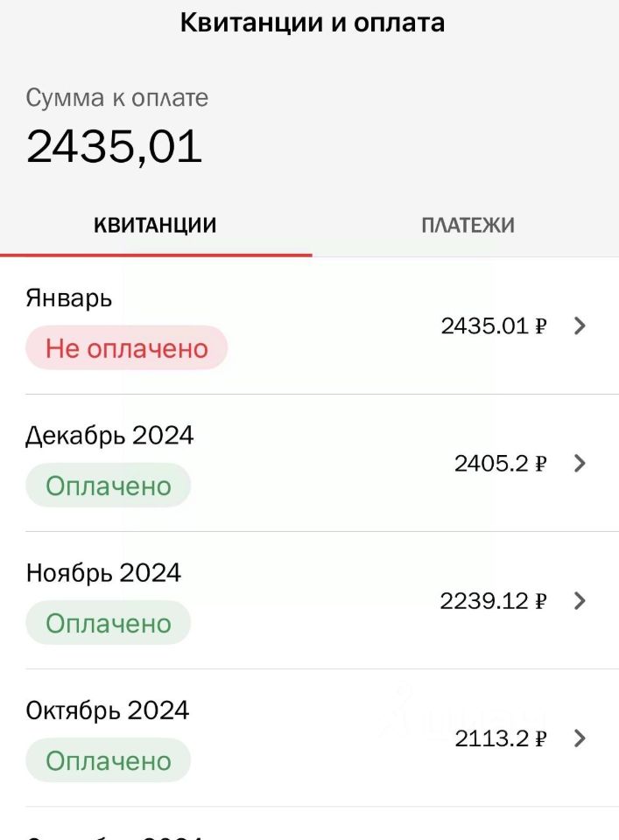This screenshot has height=840, width=619.
Task: Select the Квитанции tab
Action: 155,225
